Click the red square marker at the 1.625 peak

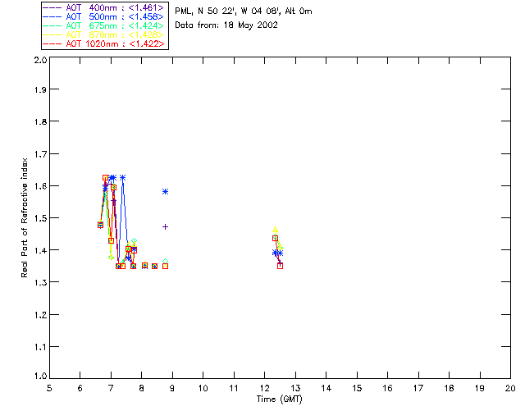(106, 177)
